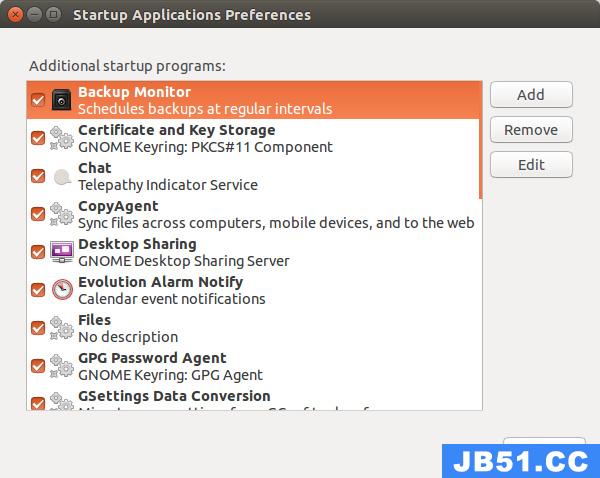This screenshot has width=600, height=478.
Task: Click 'Telepathy Indicator Service' description
Action: (168, 185)
